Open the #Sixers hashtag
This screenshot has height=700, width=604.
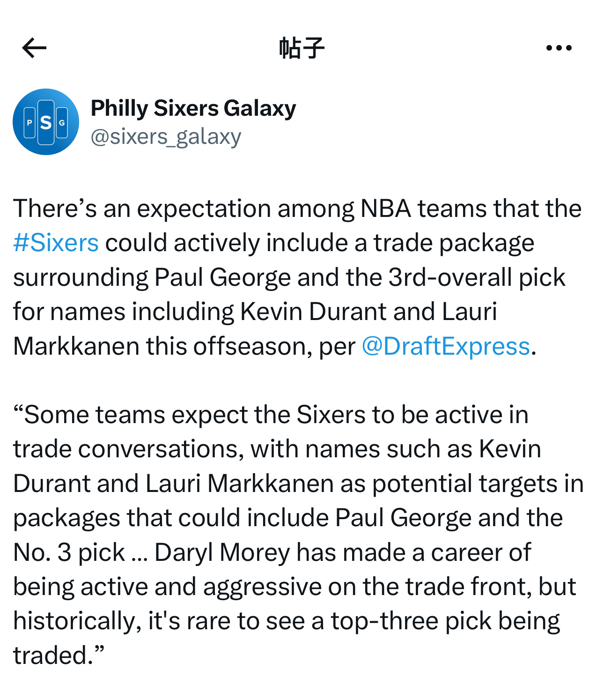click(56, 243)
